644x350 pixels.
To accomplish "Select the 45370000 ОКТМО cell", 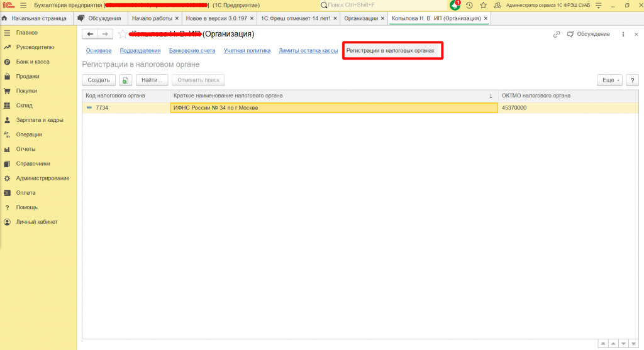I will pyautogui.click(x=568, y=108).
